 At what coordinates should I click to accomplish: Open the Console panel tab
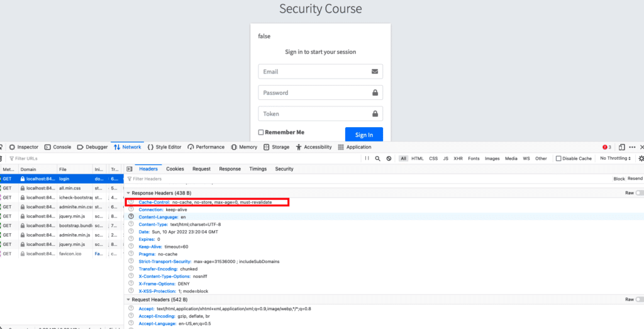tap(58, 147)
